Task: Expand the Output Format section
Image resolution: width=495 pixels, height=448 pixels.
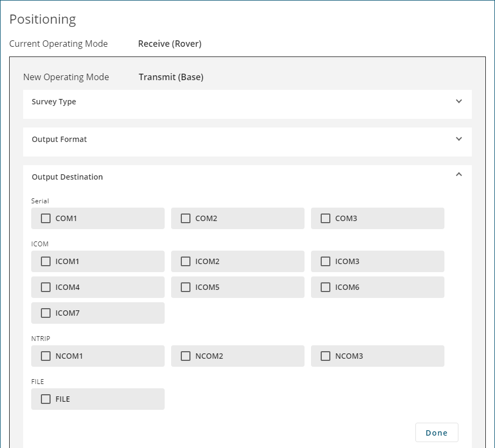Action: [x=247, y=139]
